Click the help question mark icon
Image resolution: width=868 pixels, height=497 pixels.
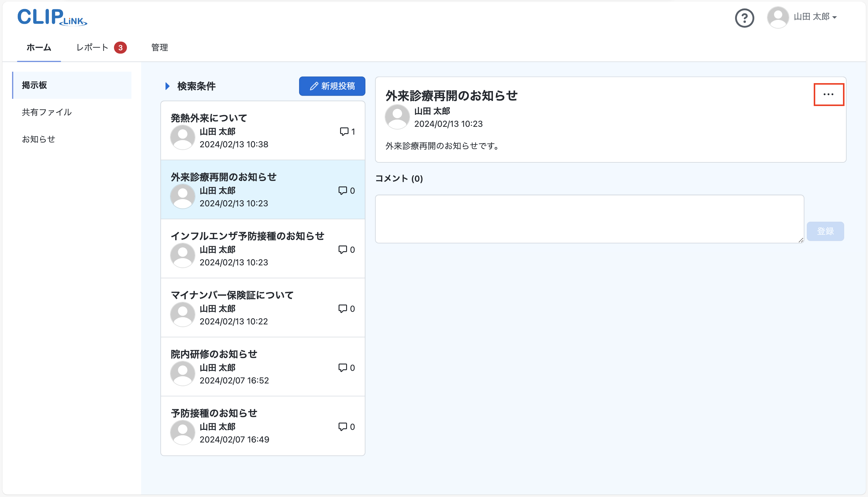click(744, 18)
